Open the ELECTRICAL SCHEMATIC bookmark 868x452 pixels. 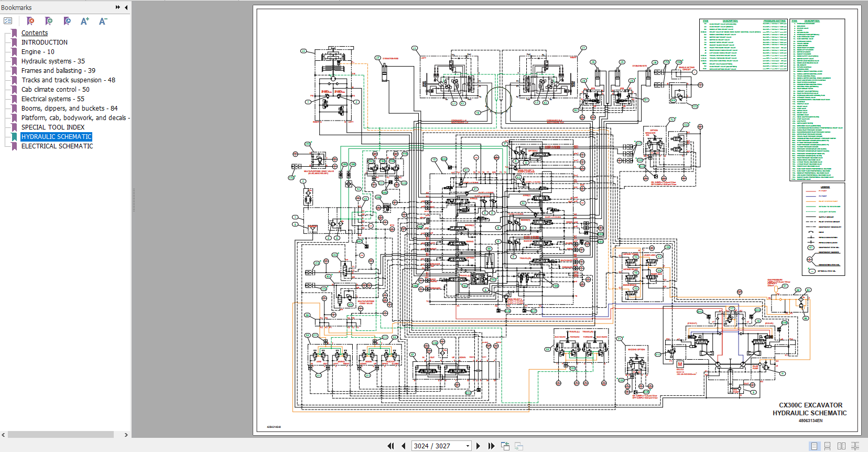(57, 146)
